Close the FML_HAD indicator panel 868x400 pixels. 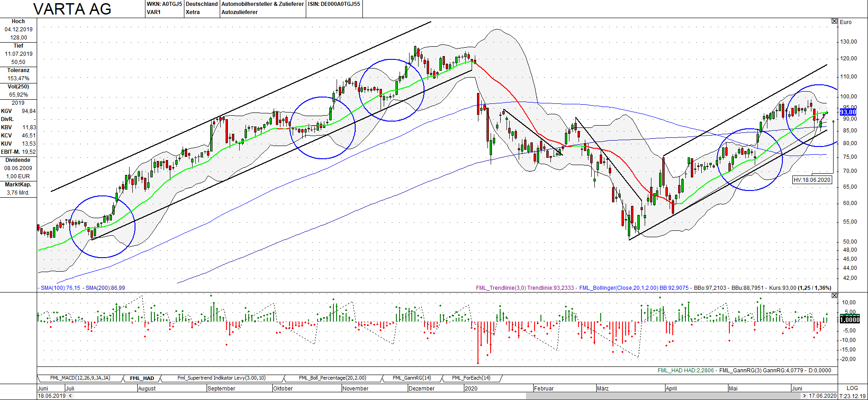[834, 296]
